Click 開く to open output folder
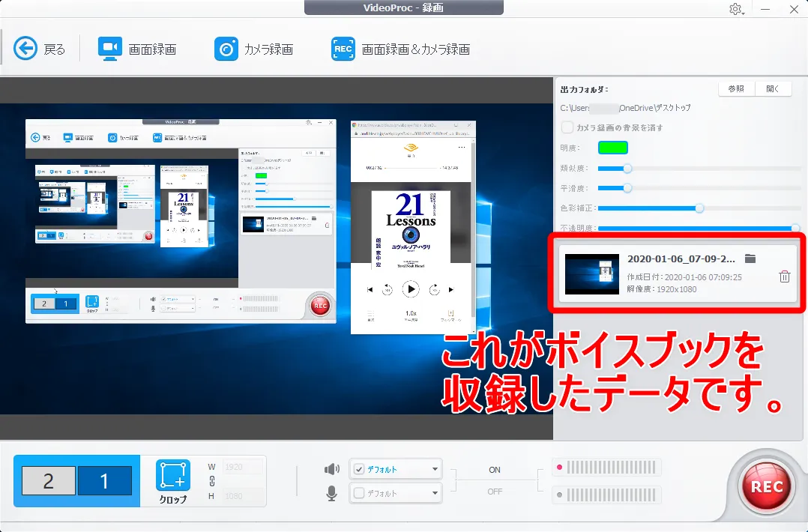The image size is (808, 532). click(x=773, y=88)
